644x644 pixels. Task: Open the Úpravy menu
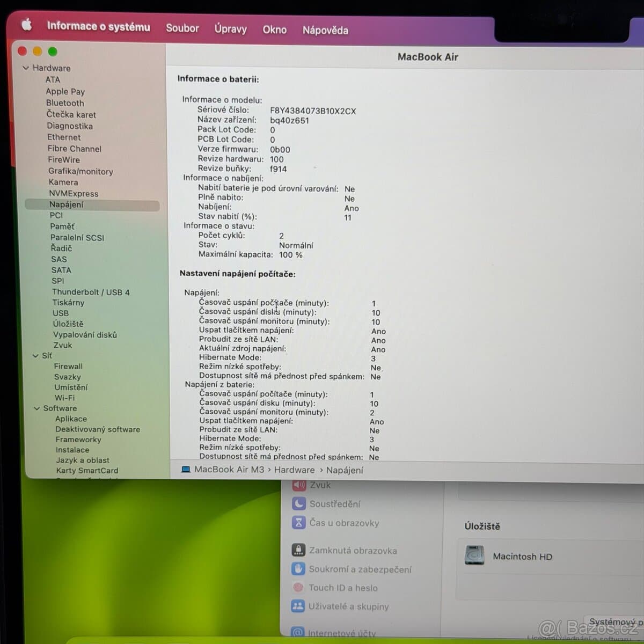[231, 29]
